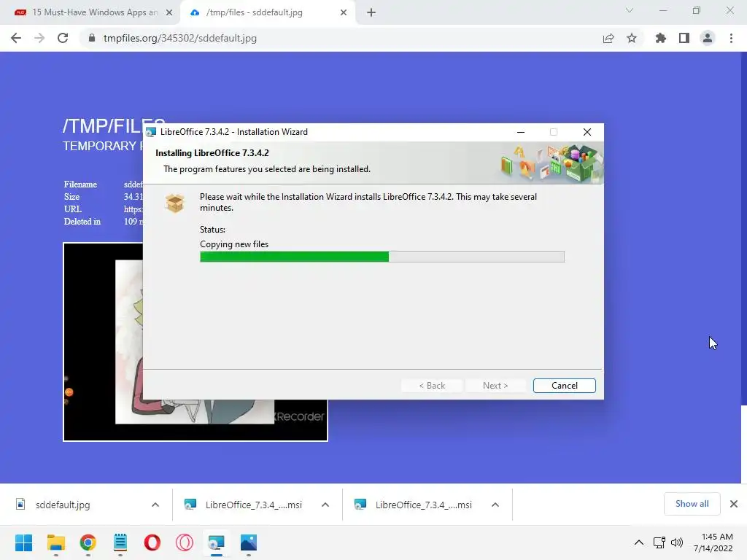The image size is (747, 560).
Task: Open second LibreOffice_7.3.4 msi download
Action: (x=424, y=505)
